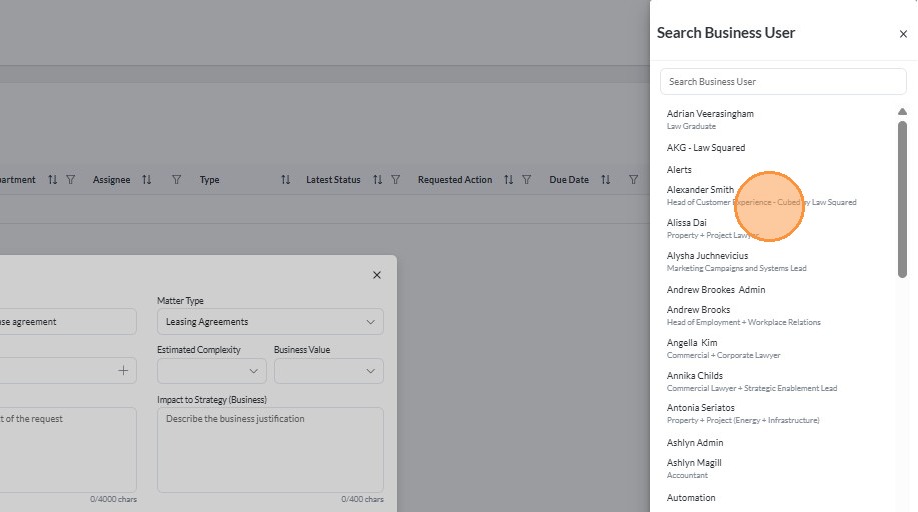Expand the Business Value dropdown

(x=328, y=371)
